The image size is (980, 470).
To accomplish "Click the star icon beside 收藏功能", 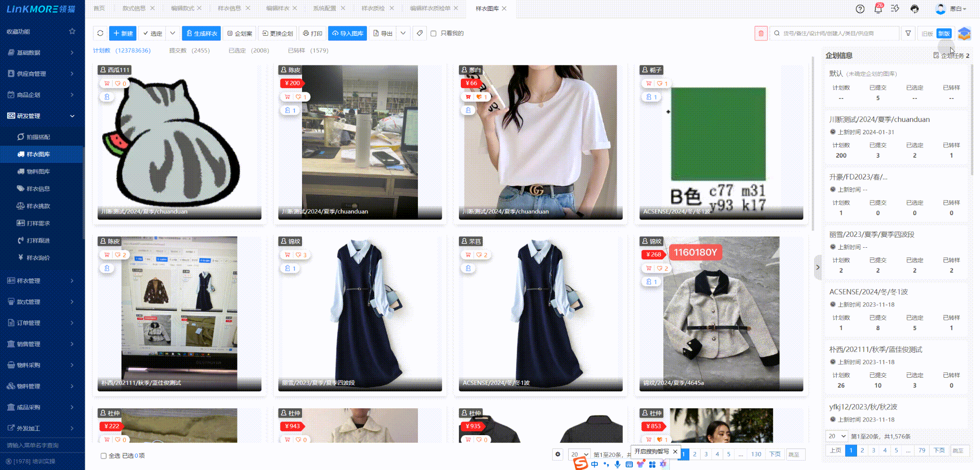I will (72, 32).
